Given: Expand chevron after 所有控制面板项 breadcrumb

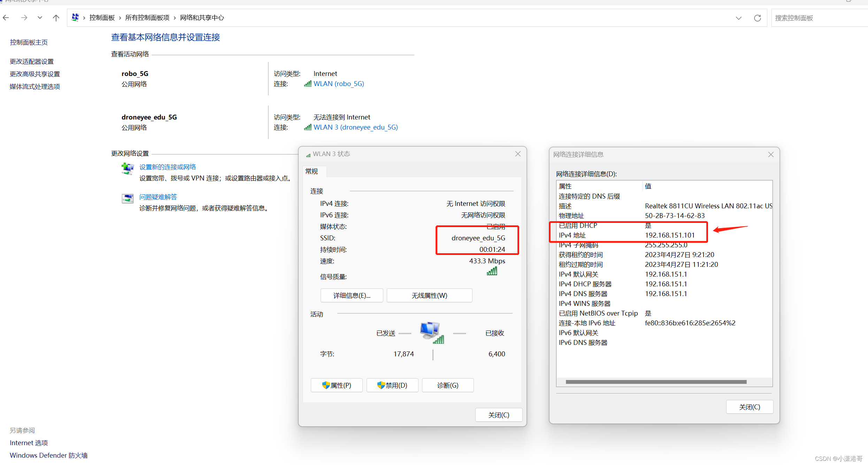Looking at the screenshot, I should [x=175, y=18].
